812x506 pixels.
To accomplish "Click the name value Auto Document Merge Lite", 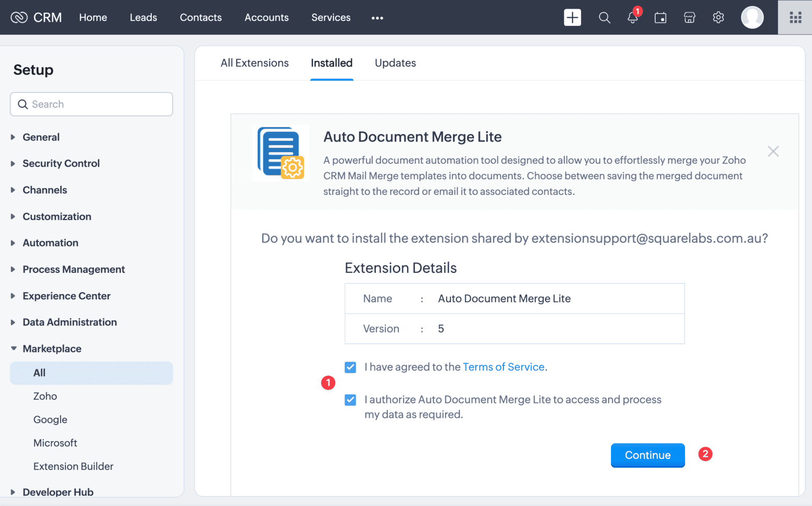I will [x=504, y=298].
